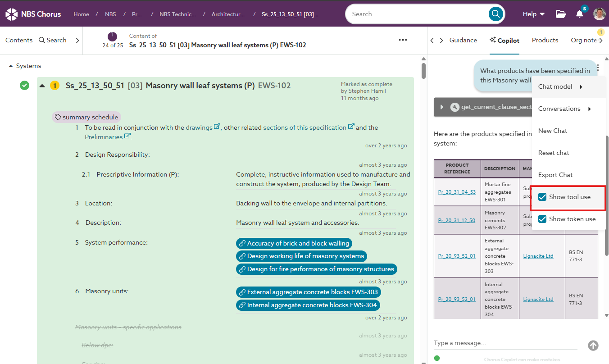Switch to the Copilot tab

[x=504, y=41]
